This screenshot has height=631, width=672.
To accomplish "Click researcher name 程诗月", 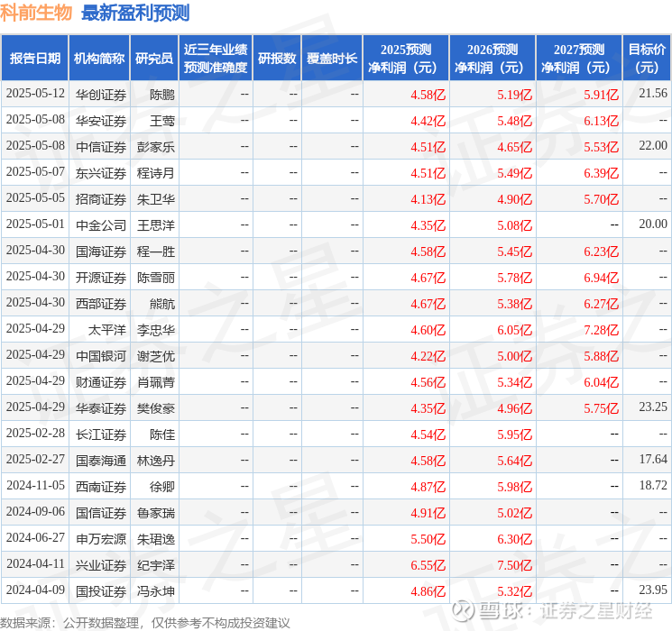I will [156, 173].
